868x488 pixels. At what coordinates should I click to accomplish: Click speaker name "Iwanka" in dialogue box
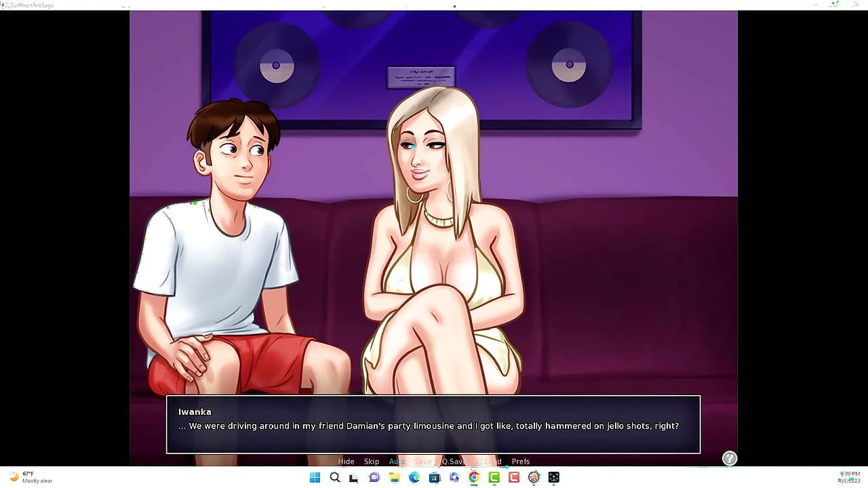195,411
